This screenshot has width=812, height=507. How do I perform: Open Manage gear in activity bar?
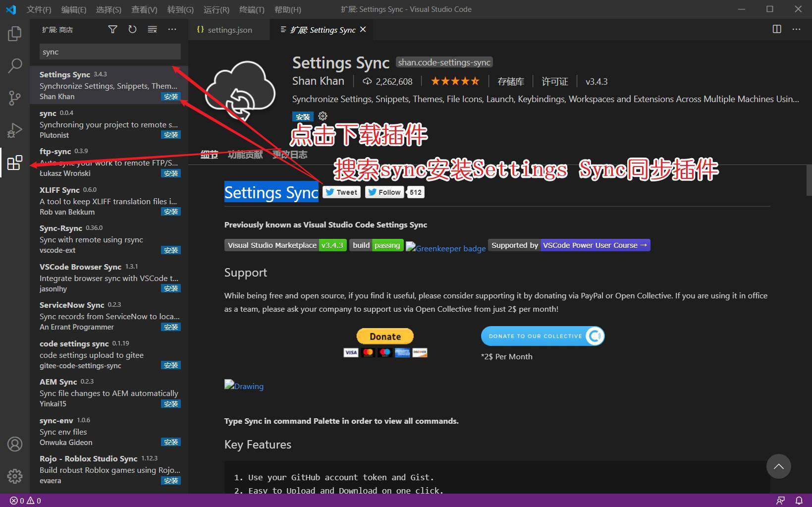(x=15, y=476)
